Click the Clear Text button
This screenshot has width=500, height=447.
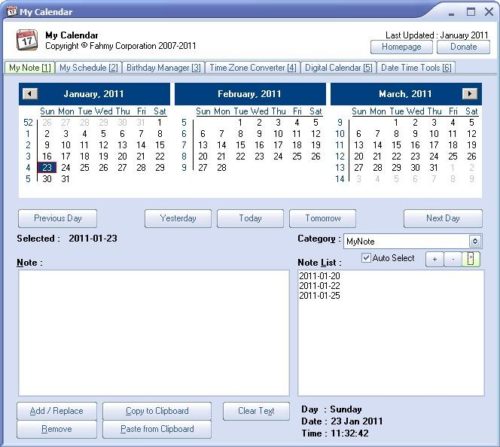coord(256,411)
